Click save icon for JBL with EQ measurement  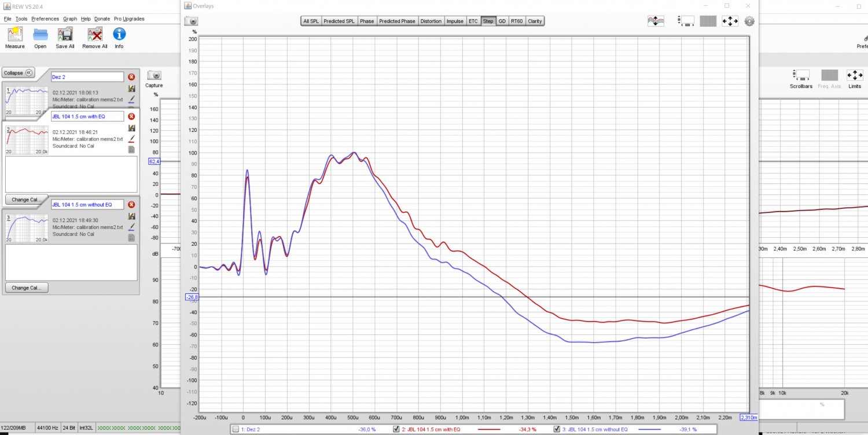click(131, 128)
